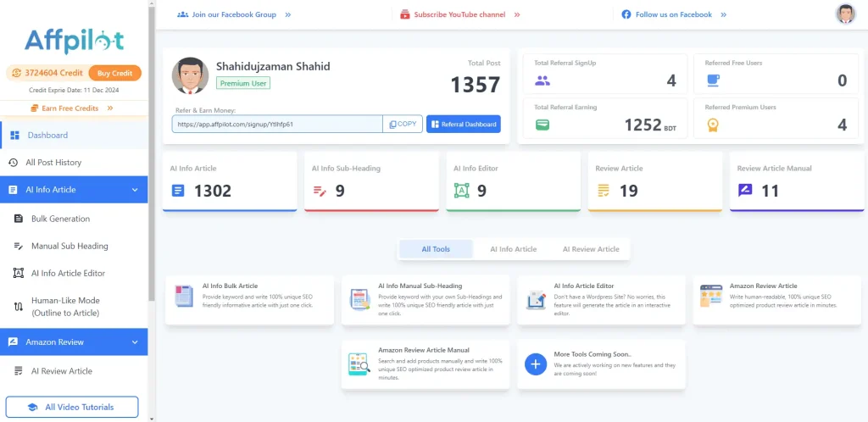Click the Referred Free Users cup icon
Viewport: 868px width, 422px height.
pyautogui.click(x=714, y=81)
